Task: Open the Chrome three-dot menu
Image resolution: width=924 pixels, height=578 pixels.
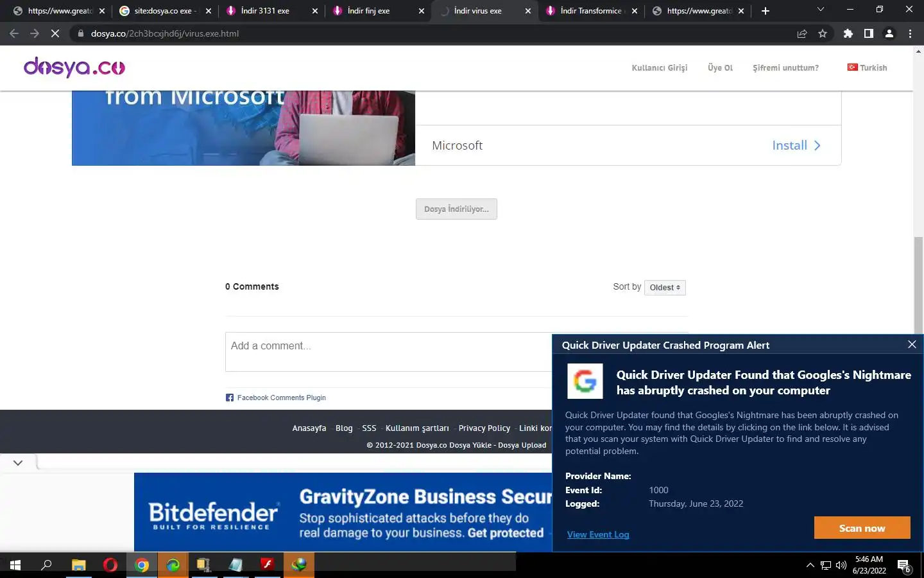Action: pos(910,33)
